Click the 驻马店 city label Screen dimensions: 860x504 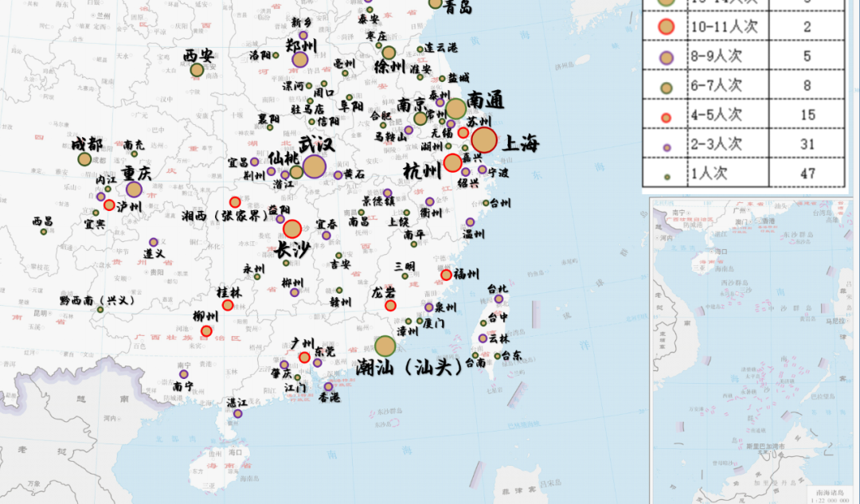pyautogui.click(x=307, y=110)
